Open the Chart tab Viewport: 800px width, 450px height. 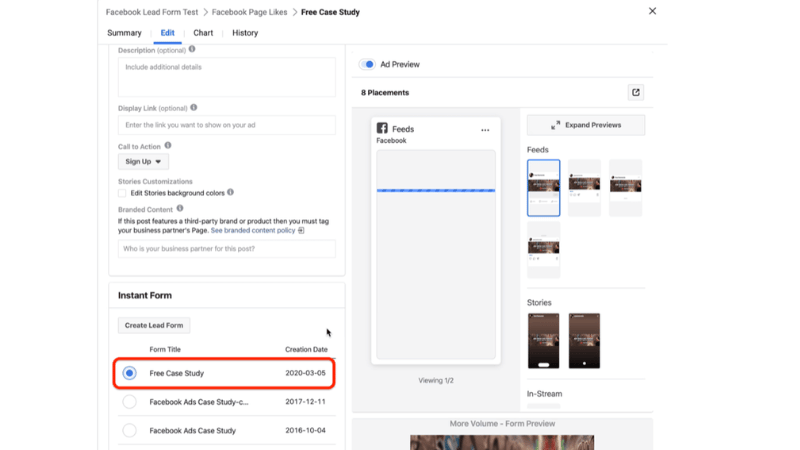tap(203, 33)
